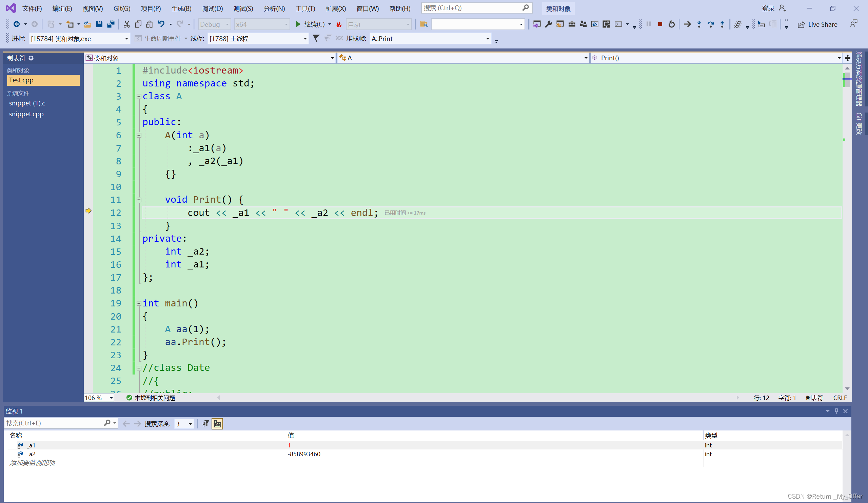Screen dimensions: 868x503
Task: Click the Continue (resume) debug button
Action: click(x=298, y=24)
